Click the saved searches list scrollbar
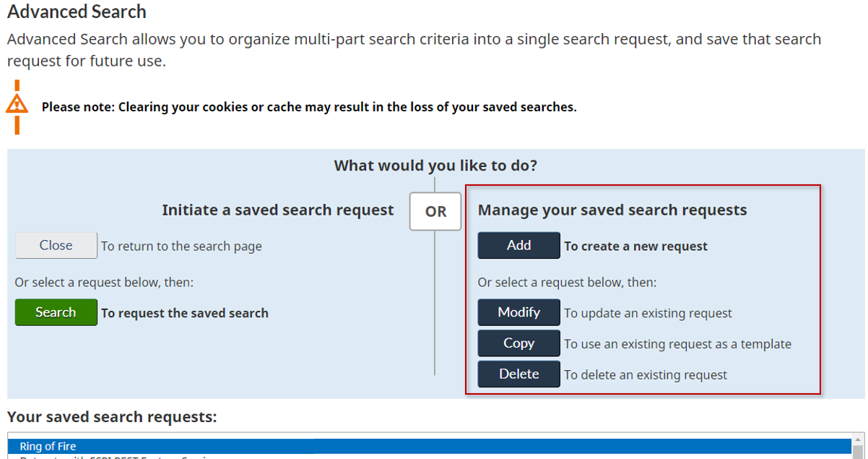Viewport: 868px width, 459px height. tap(859, 447)
